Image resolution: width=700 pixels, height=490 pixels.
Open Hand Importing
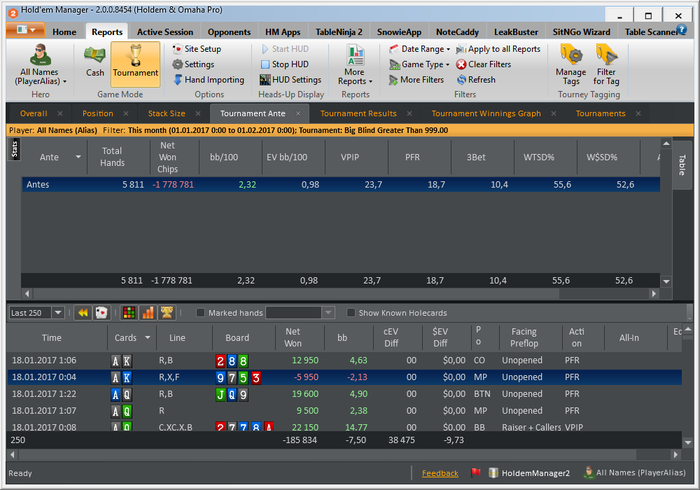click(x=208, y=80)
